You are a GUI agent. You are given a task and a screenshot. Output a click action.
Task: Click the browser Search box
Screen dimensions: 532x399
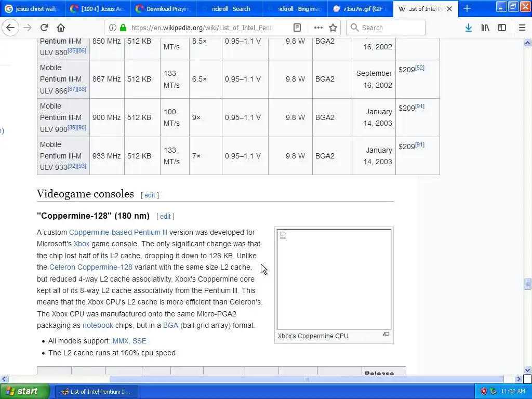[386, 28]
